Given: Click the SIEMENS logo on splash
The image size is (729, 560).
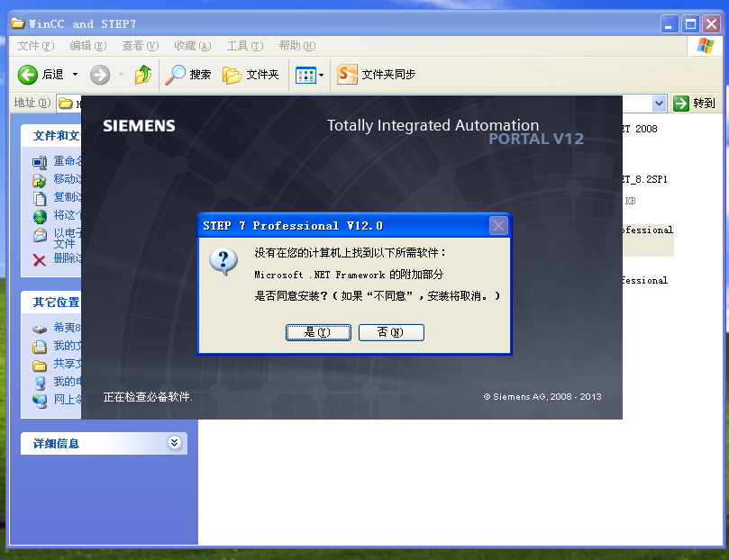Looking at the screenshot, I should [x=139, y=126].
